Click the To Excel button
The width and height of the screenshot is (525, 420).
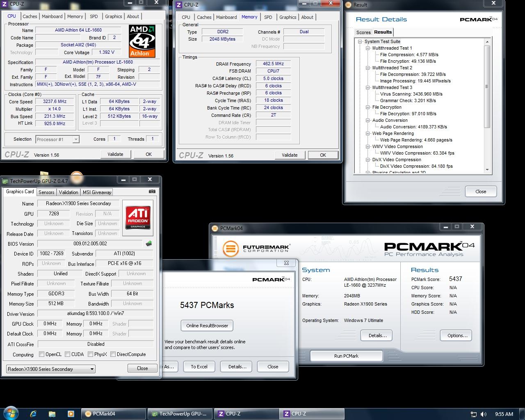(199, 367)
